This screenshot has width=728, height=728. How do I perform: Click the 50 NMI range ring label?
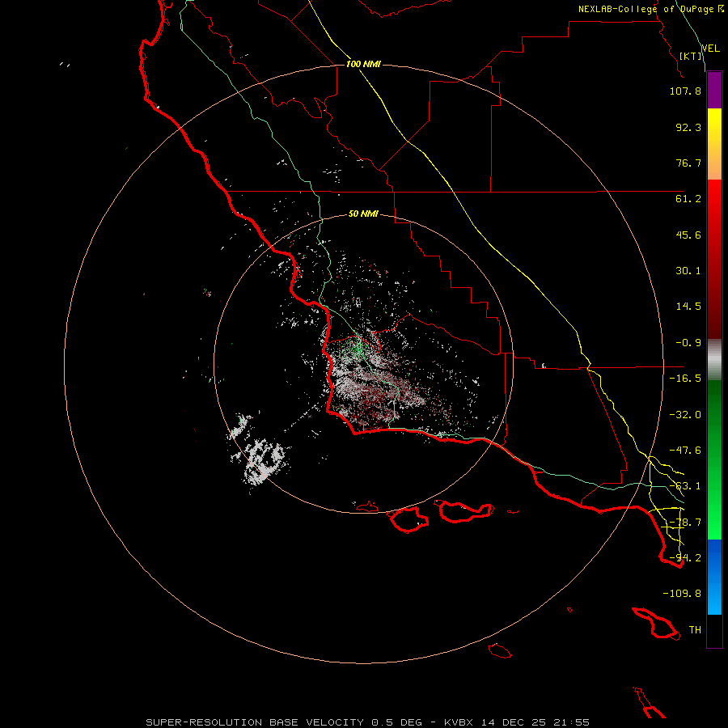pos(363,214)
